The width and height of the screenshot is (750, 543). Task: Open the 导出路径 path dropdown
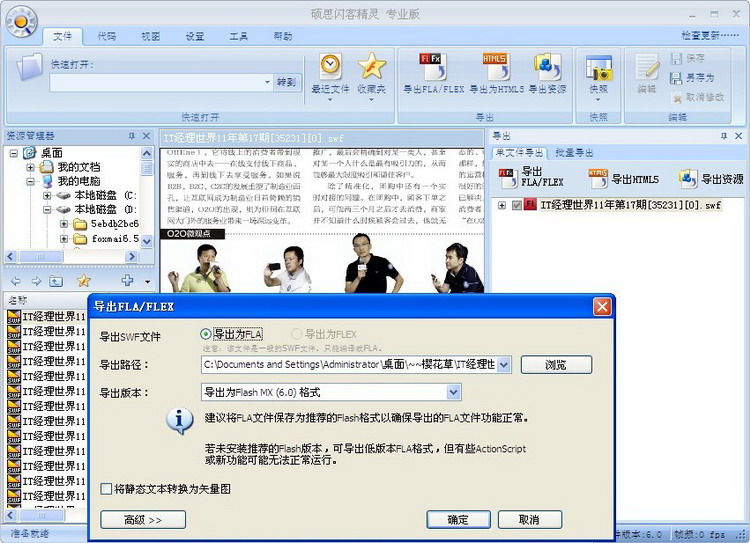(503, 365)
